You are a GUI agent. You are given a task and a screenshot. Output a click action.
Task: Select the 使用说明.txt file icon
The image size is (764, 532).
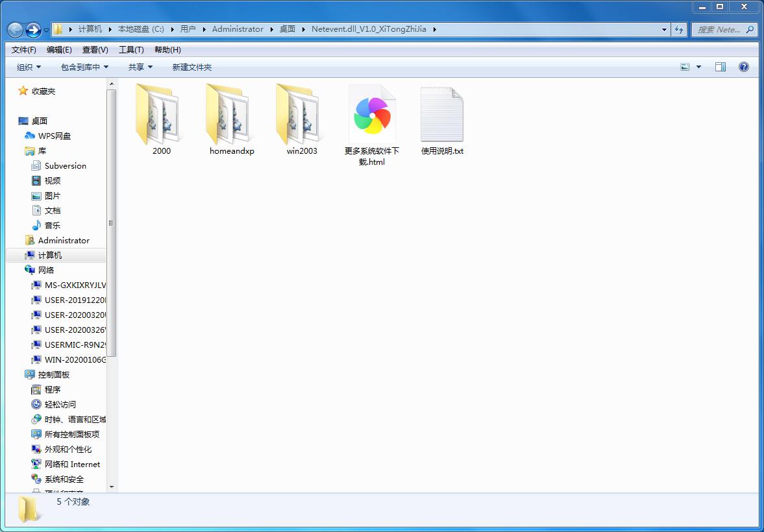coord(441,114)
